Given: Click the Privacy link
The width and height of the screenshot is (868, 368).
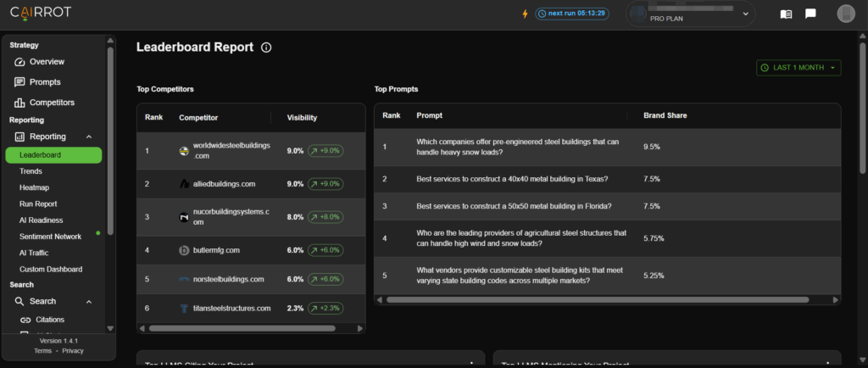Looking at the screenshot, I should click(x=73, y=351).
